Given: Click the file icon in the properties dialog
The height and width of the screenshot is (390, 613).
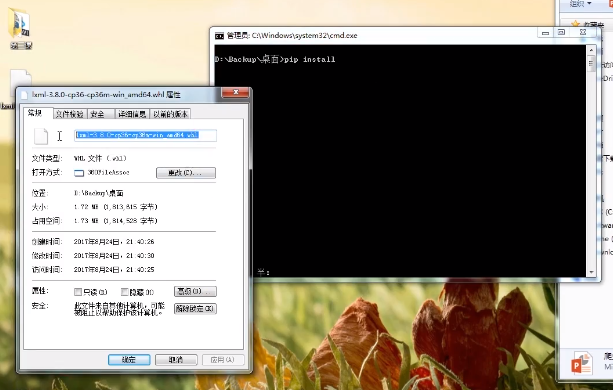Looking at the screenshot, I should (41, 136).
